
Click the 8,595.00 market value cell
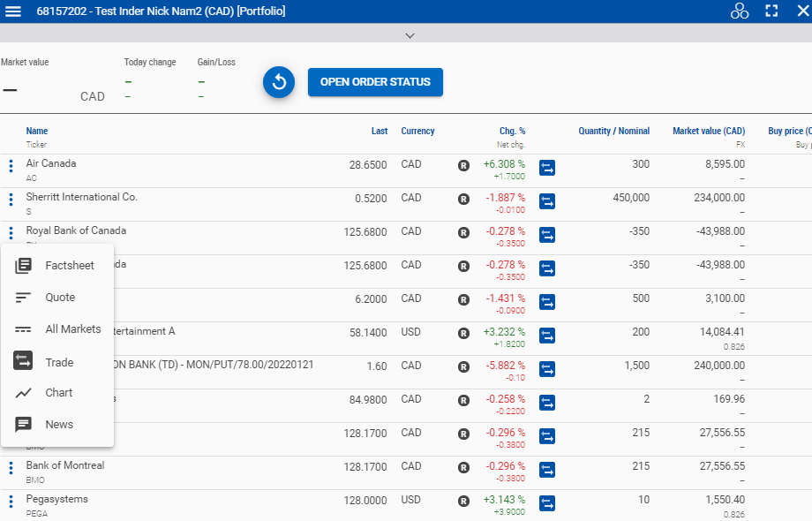tap(725, 164)
